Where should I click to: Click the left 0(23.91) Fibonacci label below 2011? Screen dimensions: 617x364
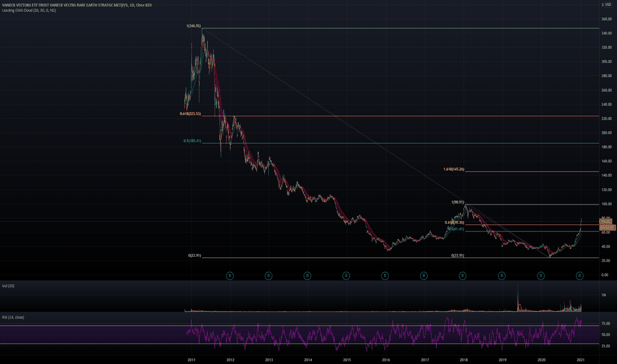(195, 255)
